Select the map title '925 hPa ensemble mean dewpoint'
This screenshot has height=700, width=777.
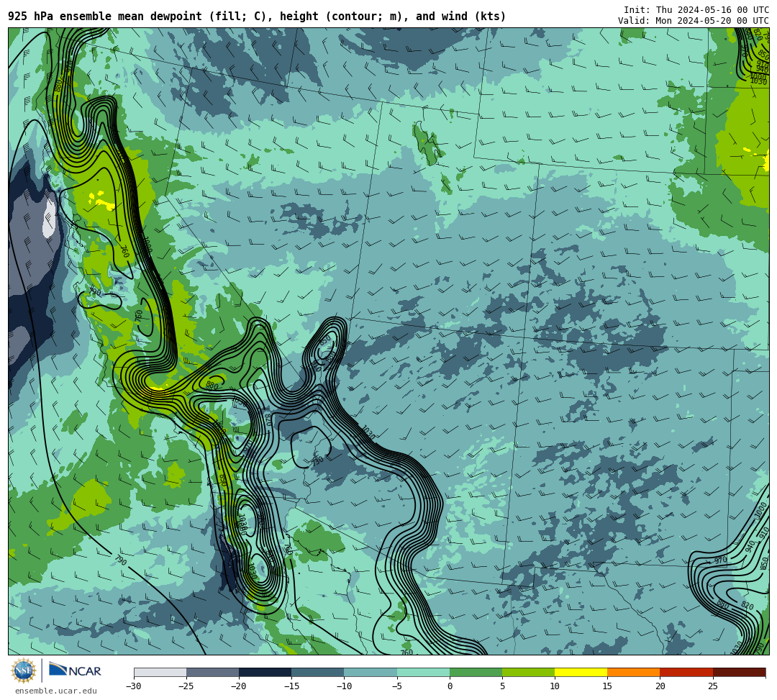point(105,17)
